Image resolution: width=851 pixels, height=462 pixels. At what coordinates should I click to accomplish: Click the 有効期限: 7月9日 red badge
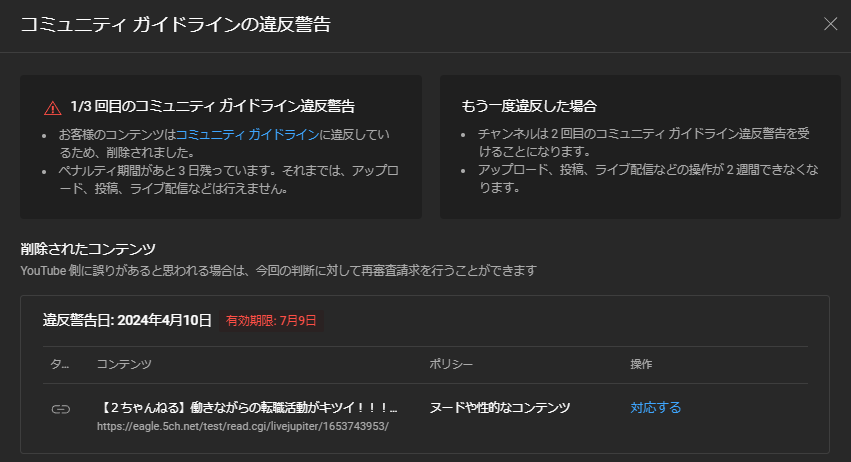pos(271,321)
